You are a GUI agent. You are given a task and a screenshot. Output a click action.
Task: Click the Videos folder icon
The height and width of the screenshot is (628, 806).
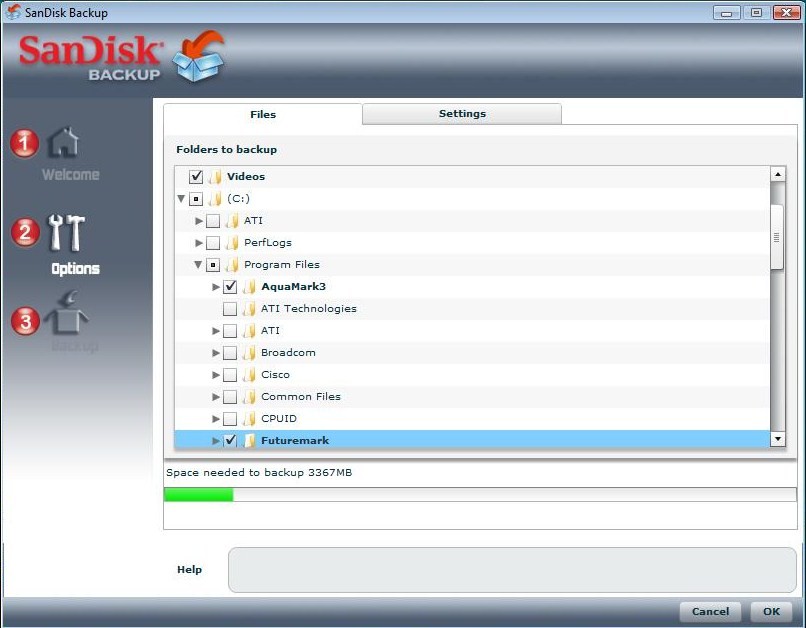pyautogui.click(x=215, y=177)
